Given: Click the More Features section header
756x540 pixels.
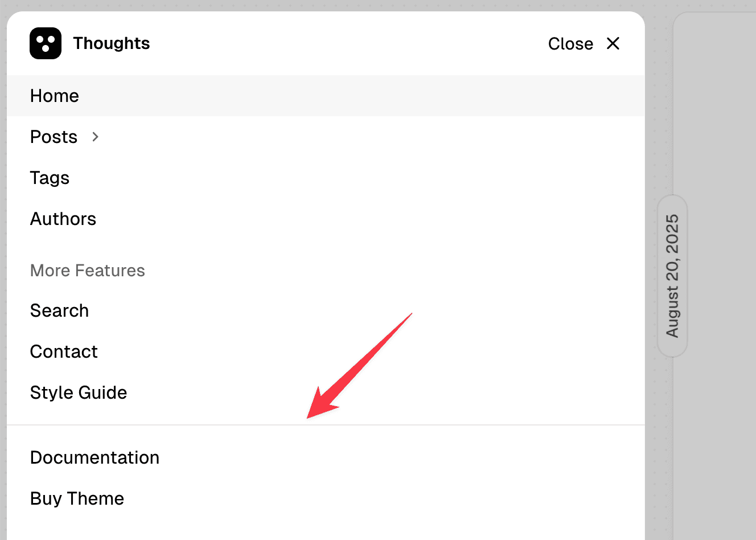Looking at the screenshot, I should [87, 271].
